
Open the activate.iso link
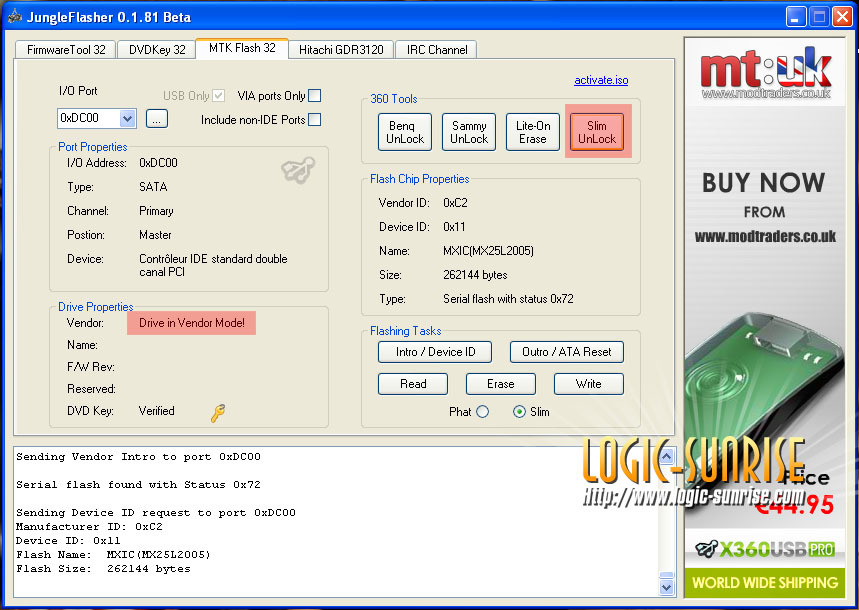tap(601, 80)
